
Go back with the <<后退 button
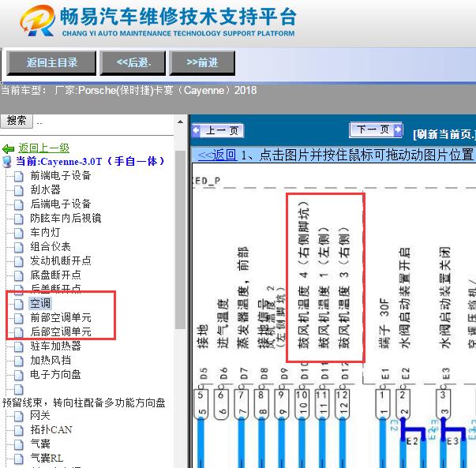[x=133, y=63]
